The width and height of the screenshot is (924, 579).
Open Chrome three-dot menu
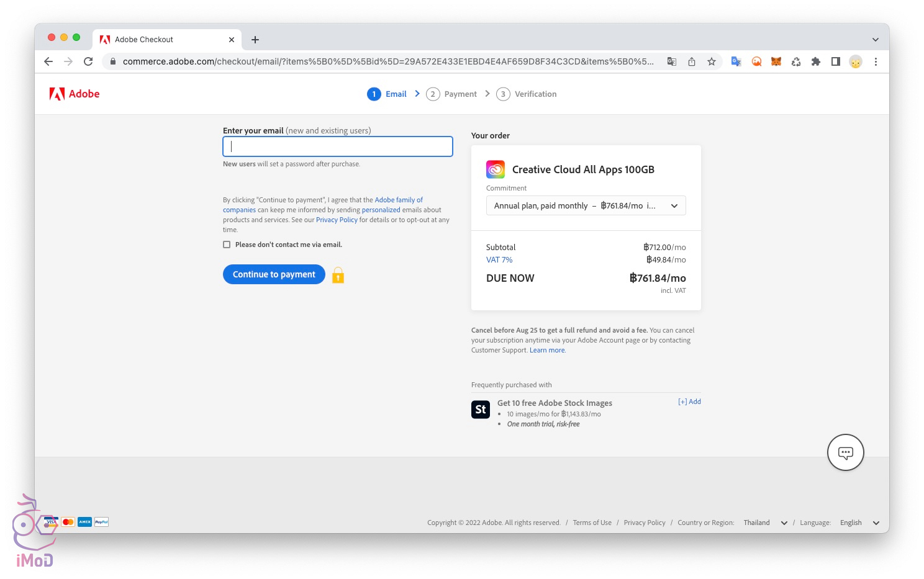[876, 61]
